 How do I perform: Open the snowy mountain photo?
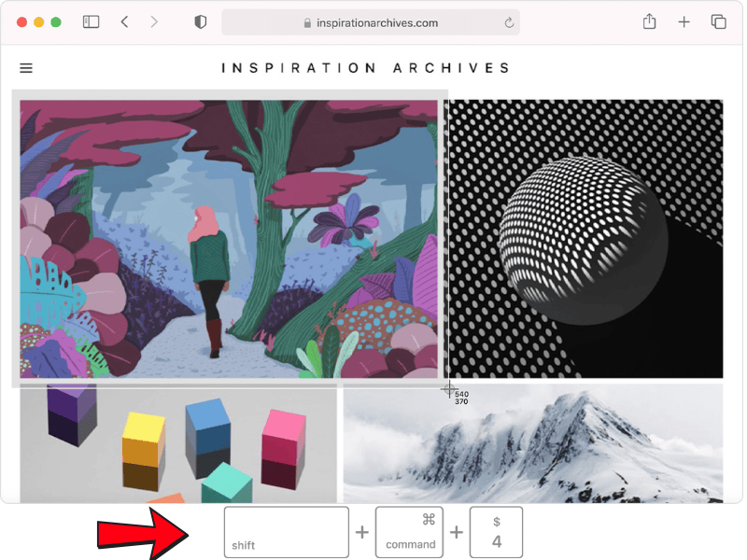coord(532,443)
